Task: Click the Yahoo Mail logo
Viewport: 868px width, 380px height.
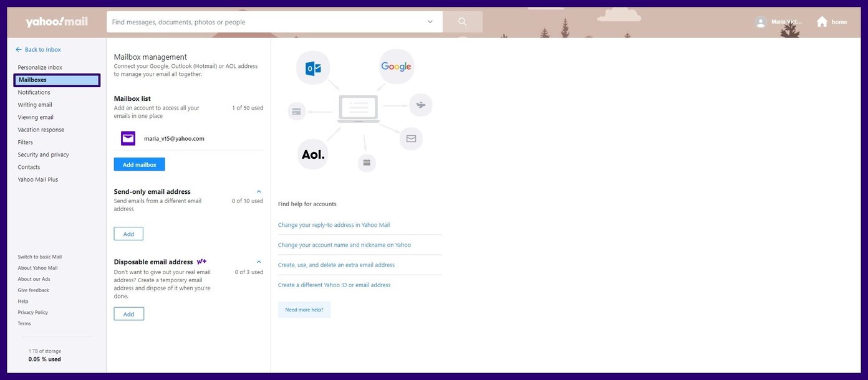Action: coord(57,22)
